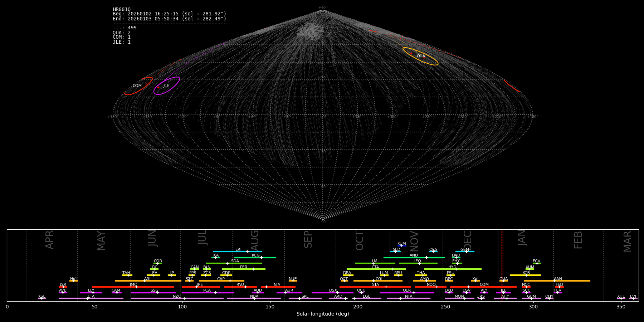Click the HYD shower bar in the timeline
Viewport: 644px width, 322px height.
coord(453,269)
